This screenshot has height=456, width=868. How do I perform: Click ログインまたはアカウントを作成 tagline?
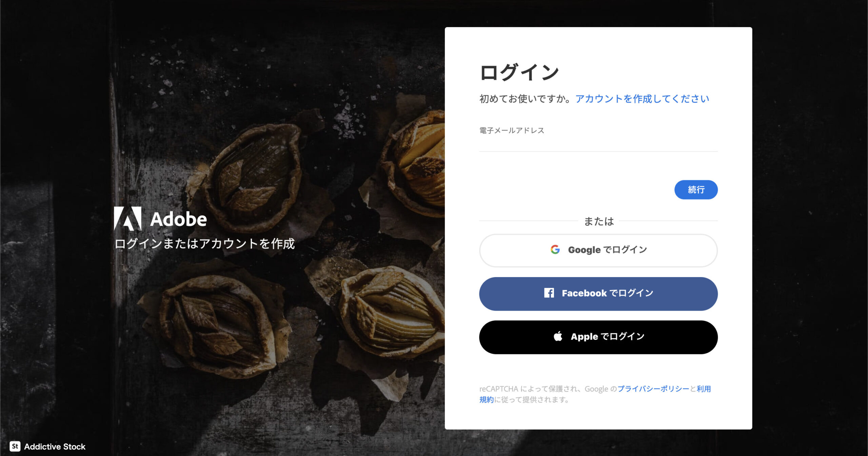[204, 244]
